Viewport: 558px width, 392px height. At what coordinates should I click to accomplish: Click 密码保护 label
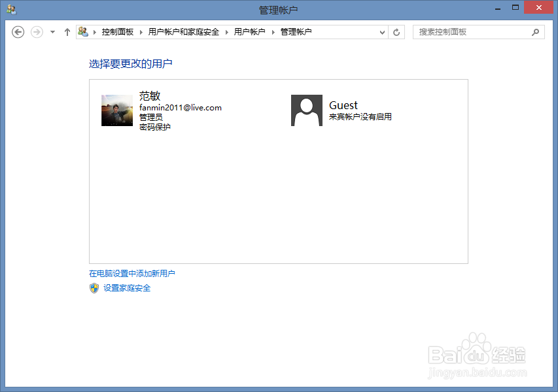(155, 127)
